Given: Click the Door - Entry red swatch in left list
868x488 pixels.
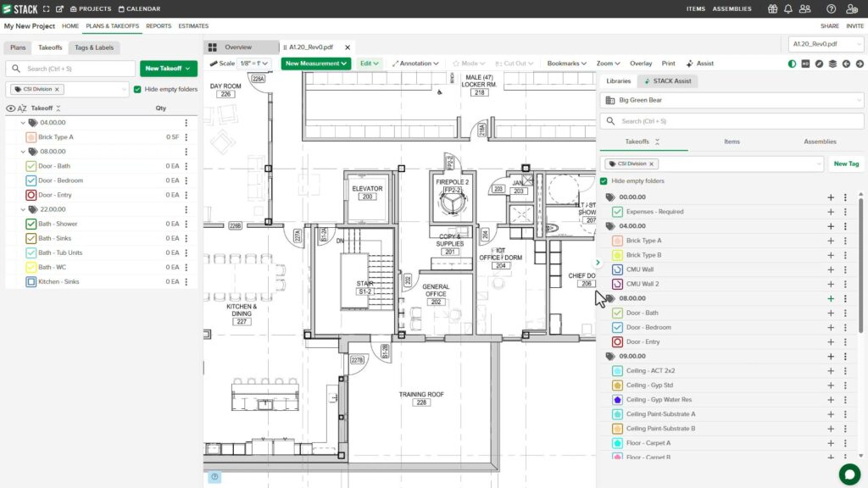Looking at the screenshot, I should pos(31,195).
